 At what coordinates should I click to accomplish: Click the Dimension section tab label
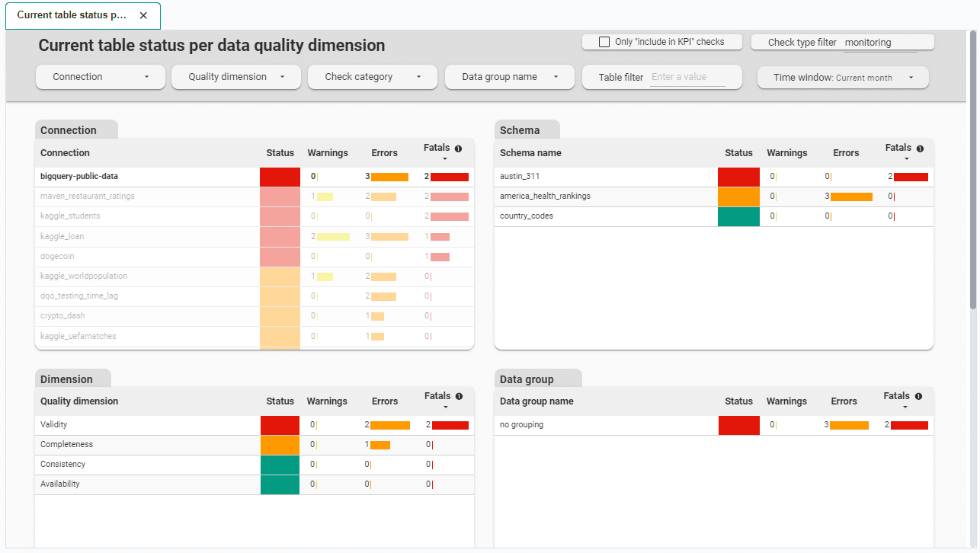coord(73,379)
